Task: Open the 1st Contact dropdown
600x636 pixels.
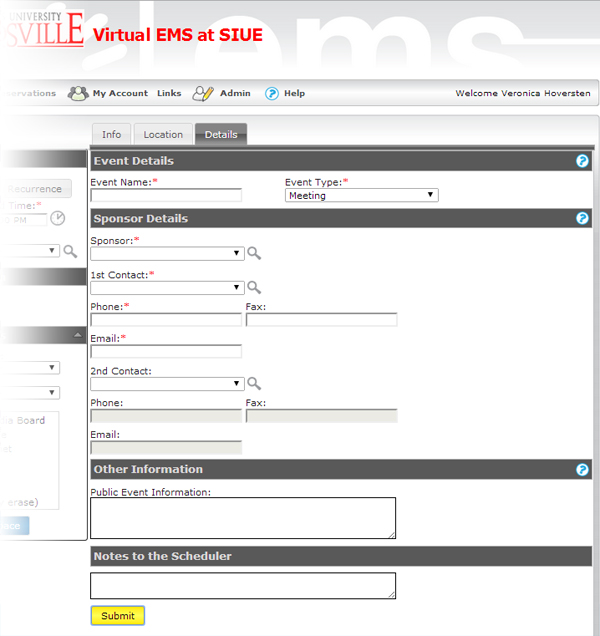Action: (167, 288)
